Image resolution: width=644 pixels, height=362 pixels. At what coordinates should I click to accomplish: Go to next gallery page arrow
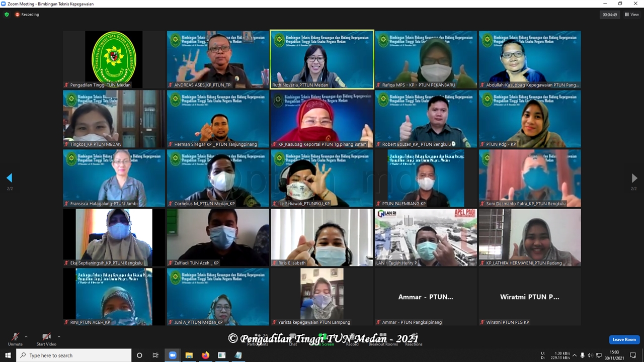click(x=634, y=178)
